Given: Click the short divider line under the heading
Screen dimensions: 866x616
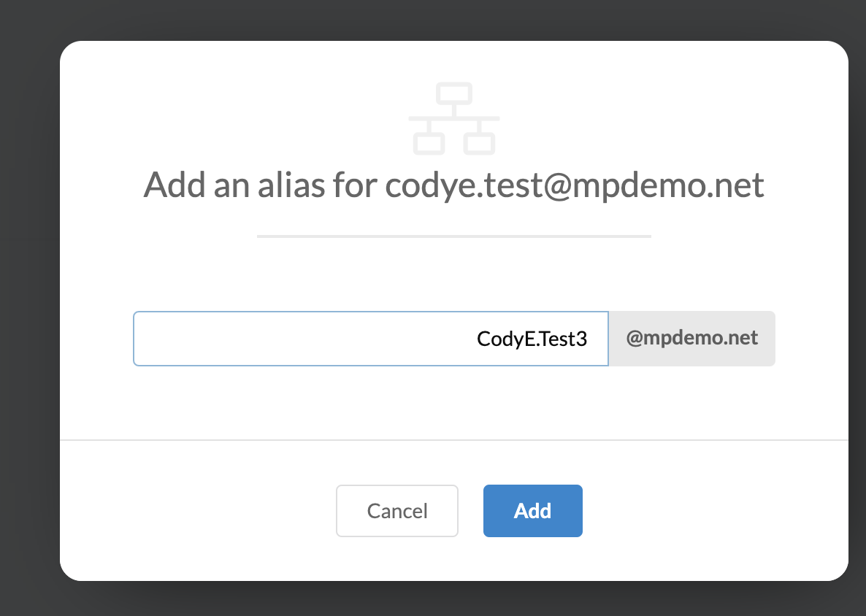Looking at the screenshot, I should pos(454,236).
